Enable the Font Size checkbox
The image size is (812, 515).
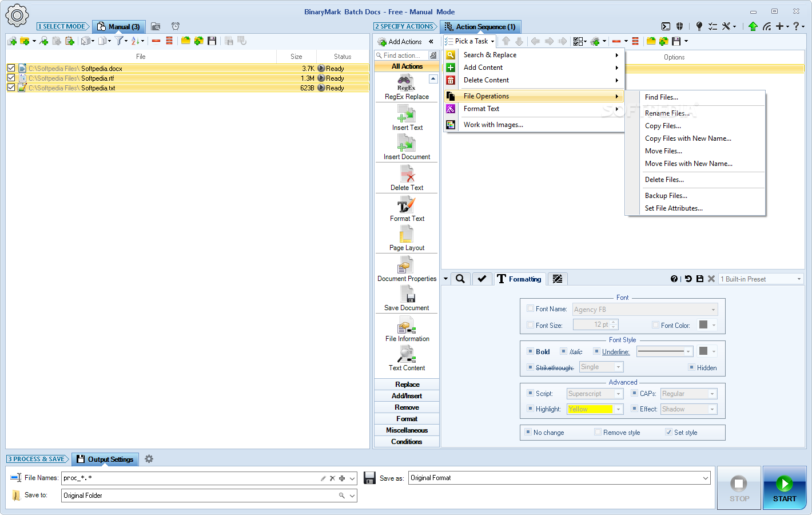pos(530,325)
